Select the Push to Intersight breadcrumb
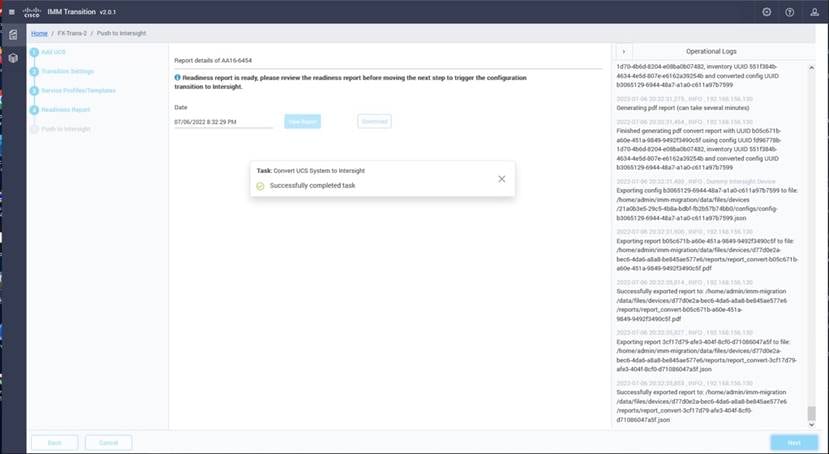829x454 pixels. [121, 33]
